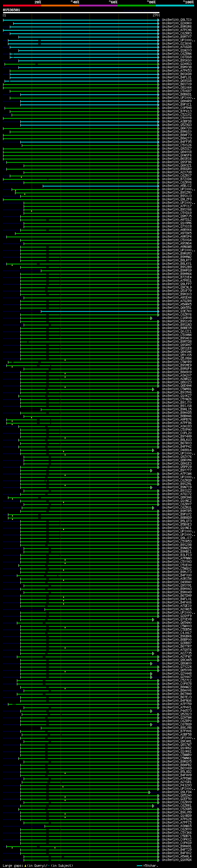
Task: Select hit UniRef100_B9RUR6
Action: [177, 26]
